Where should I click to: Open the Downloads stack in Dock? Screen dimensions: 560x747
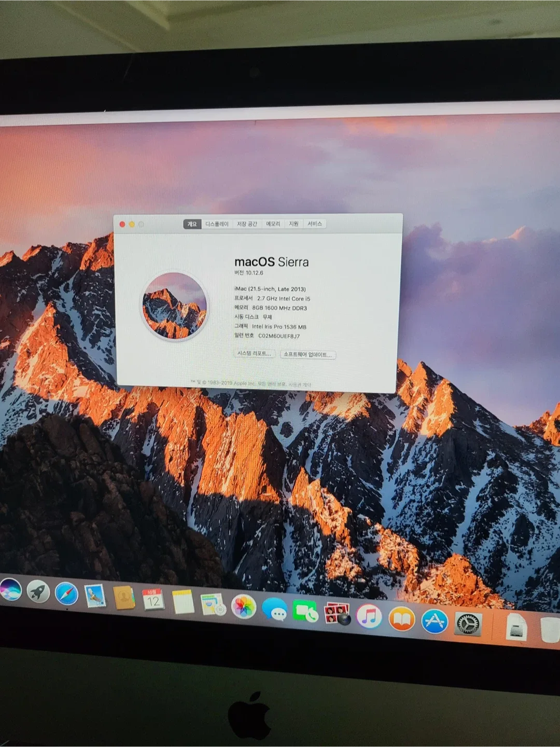pos(516,627)
